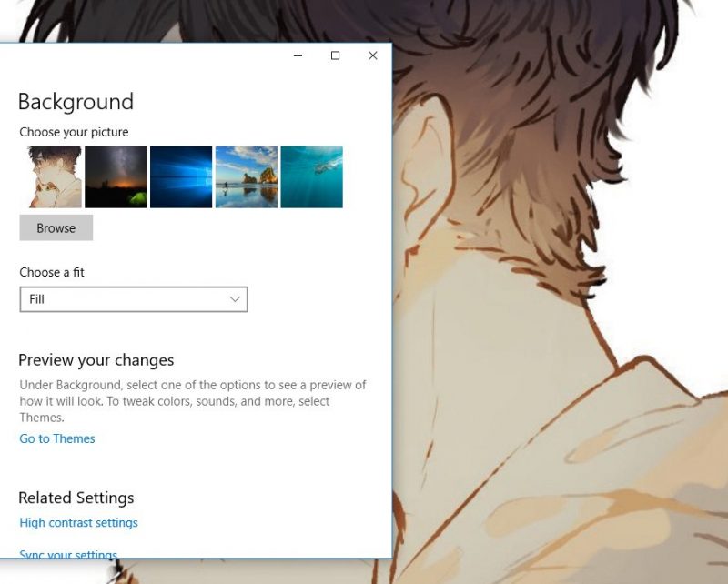Maximize the Settings window

pyautogui.click(x=335, y=56)
